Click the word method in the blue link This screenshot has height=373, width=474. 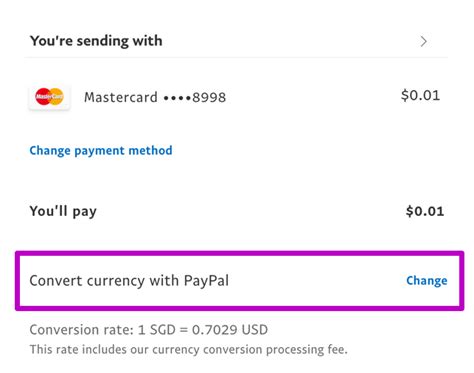[x=150, y=150]
